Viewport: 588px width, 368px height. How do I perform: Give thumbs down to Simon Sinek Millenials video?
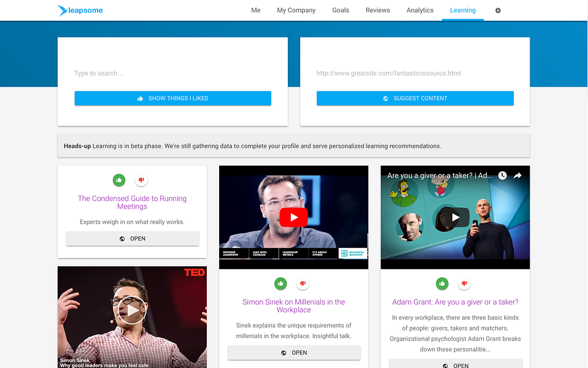tap(303, 284)
